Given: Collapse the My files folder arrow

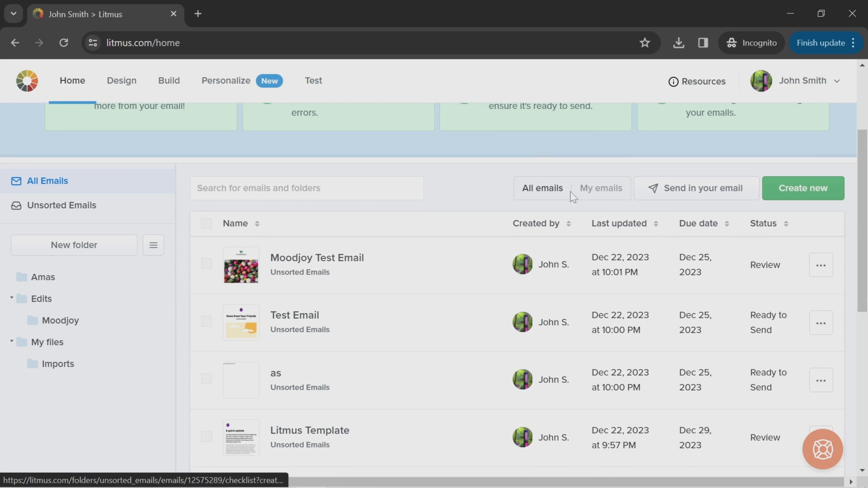Looking at the screenshot, I should click(x=12, y=341).
